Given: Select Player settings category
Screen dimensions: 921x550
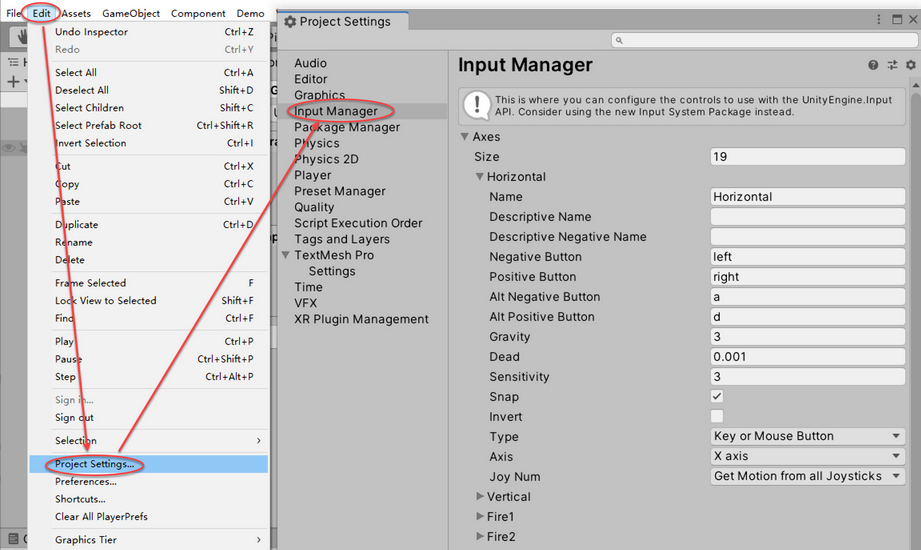Looking at the screenshot, I should coord(312,175).
